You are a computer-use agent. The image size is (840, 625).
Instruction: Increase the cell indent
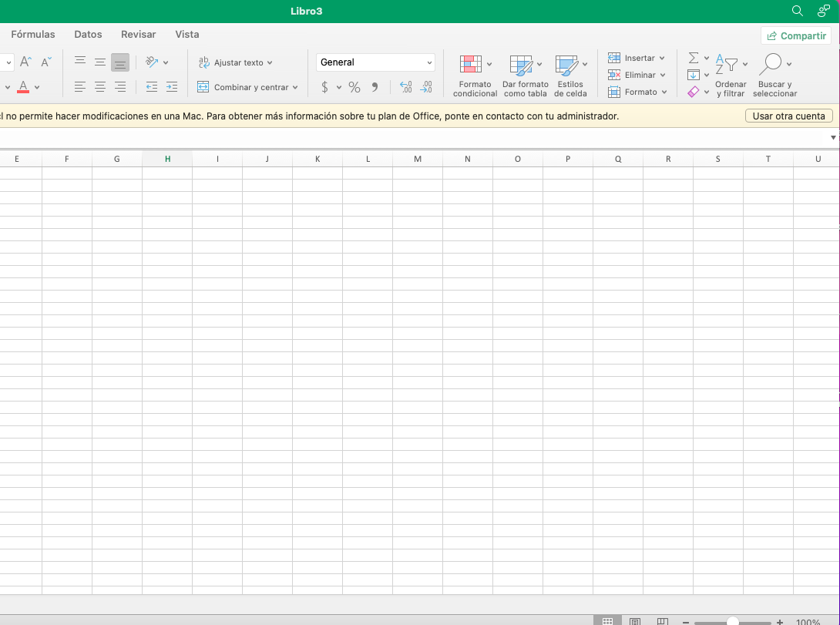[171, 87]
